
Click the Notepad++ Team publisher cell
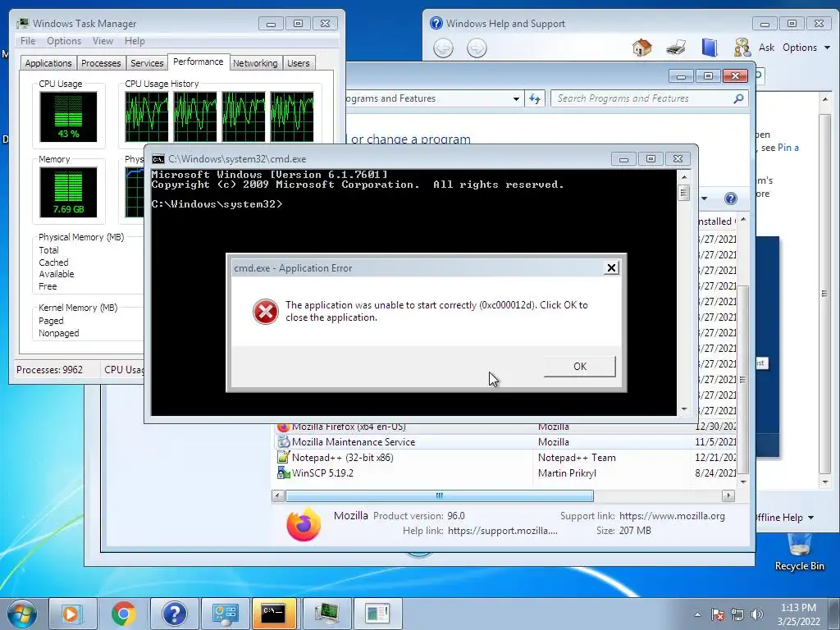click(577, 458)
